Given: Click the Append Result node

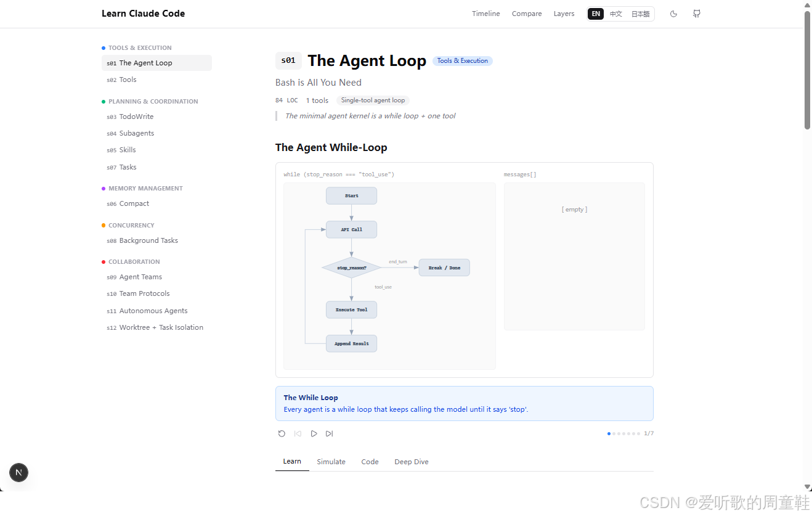Looking at the screenshot, I should 351,343.
